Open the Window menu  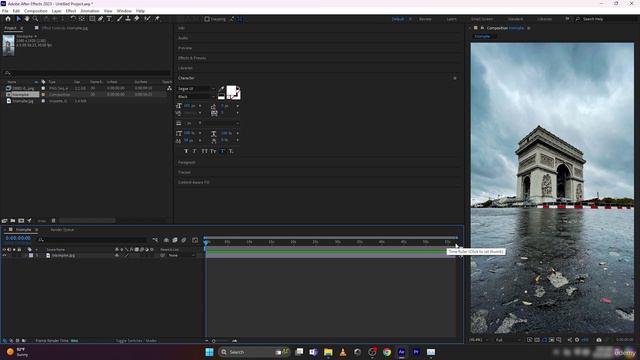124,11
